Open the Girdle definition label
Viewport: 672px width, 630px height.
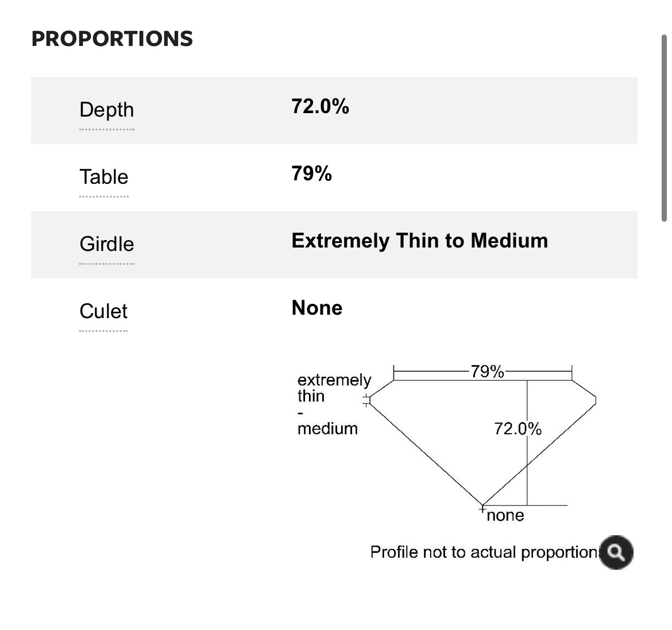point(106,244)
